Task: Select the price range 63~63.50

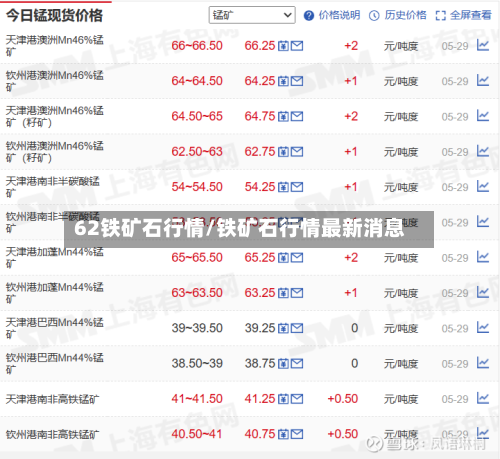Action: [197, 293]
